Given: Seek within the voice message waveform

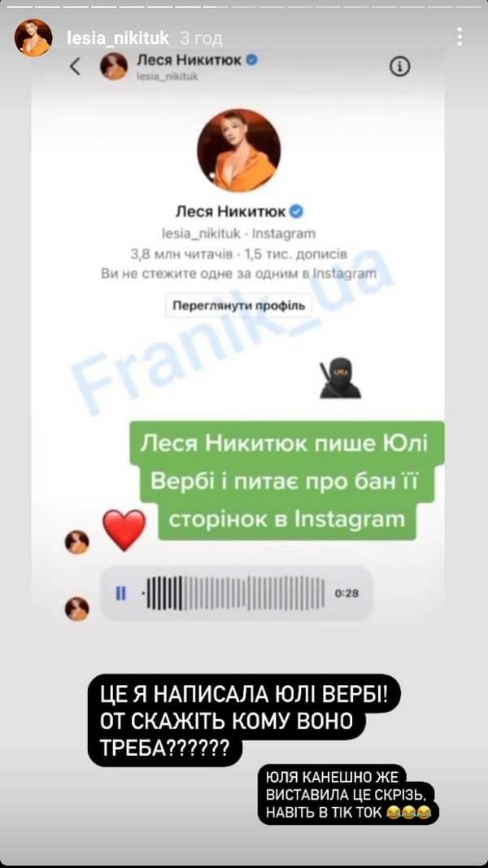Looking at the screenshot, I should tap(234, 593).
